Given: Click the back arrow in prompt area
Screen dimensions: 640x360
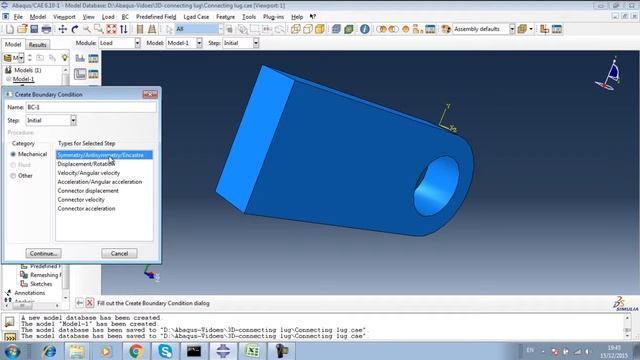Looking at the screenshot, I should click(x=80, y=303).
